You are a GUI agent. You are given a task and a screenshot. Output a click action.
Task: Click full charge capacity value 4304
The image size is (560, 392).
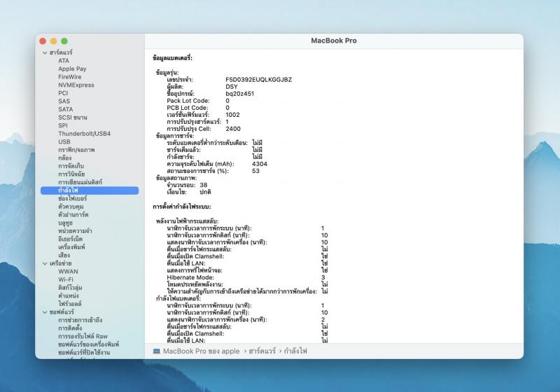[x=259, y=164]
